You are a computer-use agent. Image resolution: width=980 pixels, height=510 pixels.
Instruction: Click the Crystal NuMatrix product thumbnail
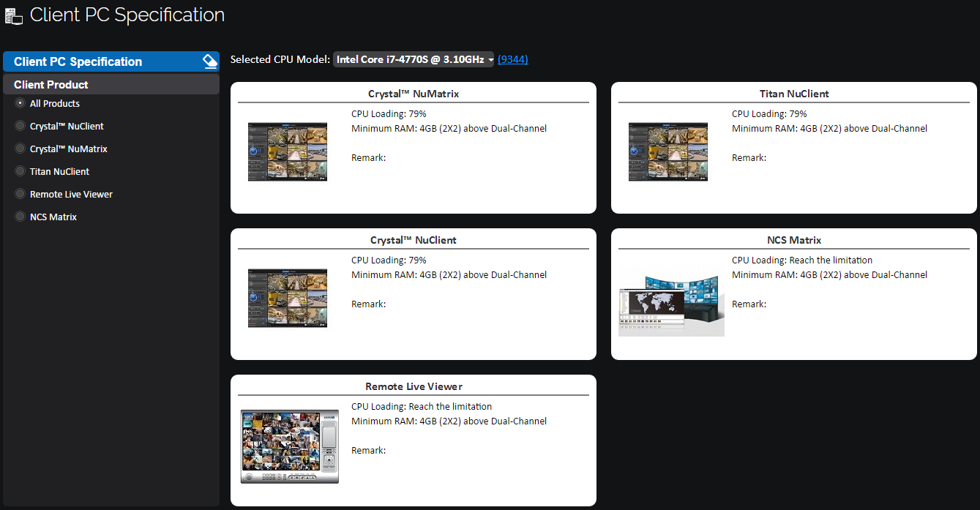tap(288, 151)
